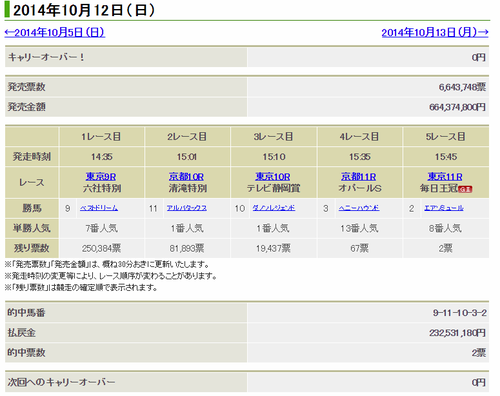This screenshot has width=500, height=396.
Task: Click the remaining tickets value 250,384票
Action: [102, 248]
